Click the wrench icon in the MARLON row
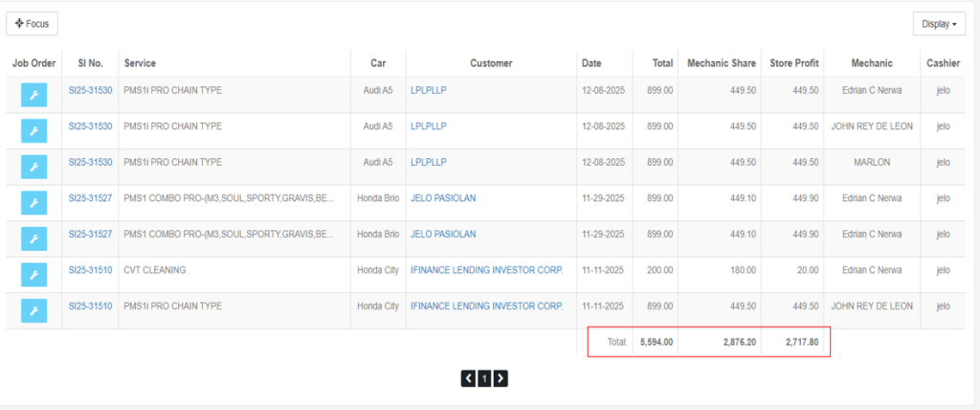The height and width of the screenshot is (410, 980). 33,168
